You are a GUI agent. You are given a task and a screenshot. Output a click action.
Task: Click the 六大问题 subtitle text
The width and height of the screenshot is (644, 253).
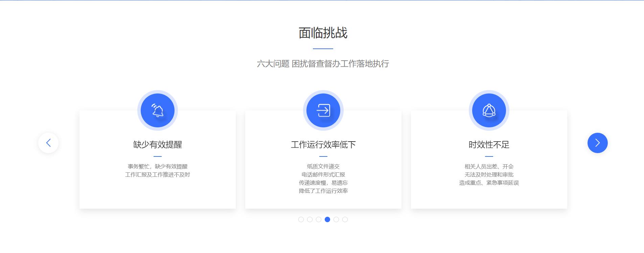[x=323, y=64]
